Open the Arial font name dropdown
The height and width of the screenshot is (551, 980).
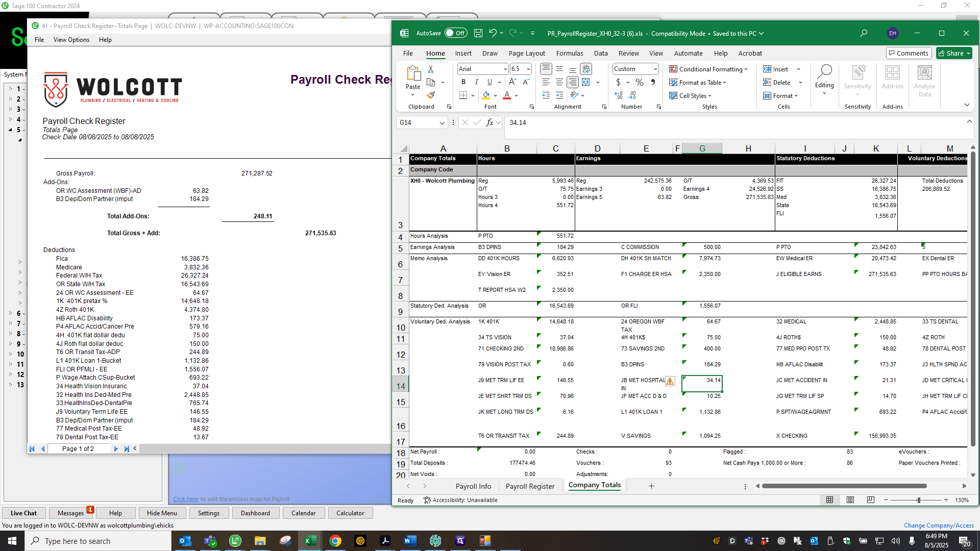505,69
